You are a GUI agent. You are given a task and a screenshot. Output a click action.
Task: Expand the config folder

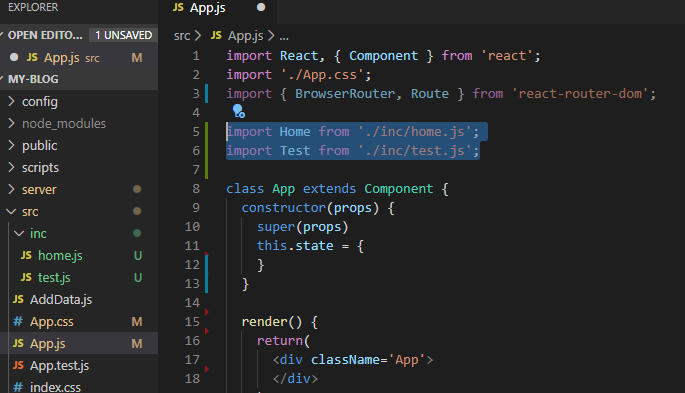pyautogui.click(x=12, y=101)
